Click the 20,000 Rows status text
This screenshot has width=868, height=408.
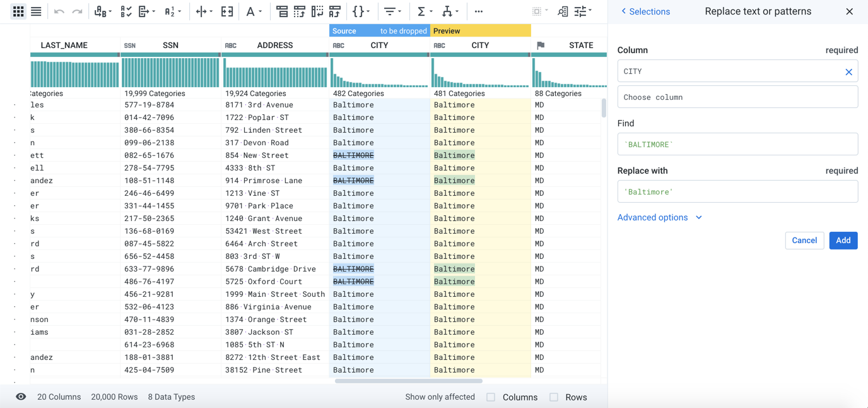click(x=114, y=397)
